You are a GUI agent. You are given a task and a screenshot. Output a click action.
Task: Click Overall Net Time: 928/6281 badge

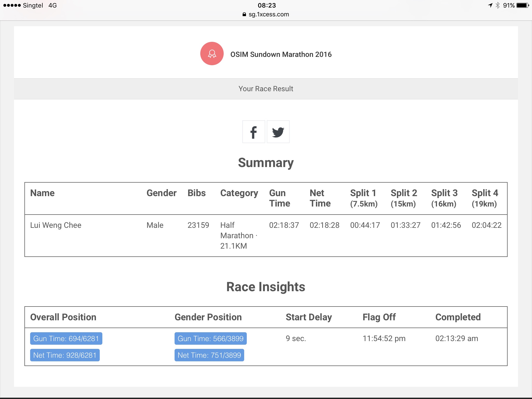pyautogui.click(x=65, y=355)
